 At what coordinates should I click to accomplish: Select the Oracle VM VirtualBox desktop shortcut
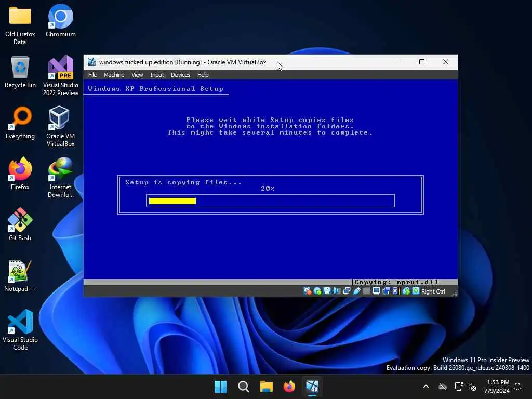(x=60, y=127)
